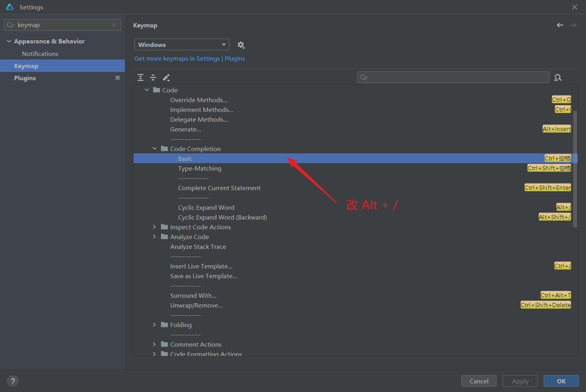
Task: Open the 'Get more keymaps in Settings' link
Action: [x=177, y=58]
